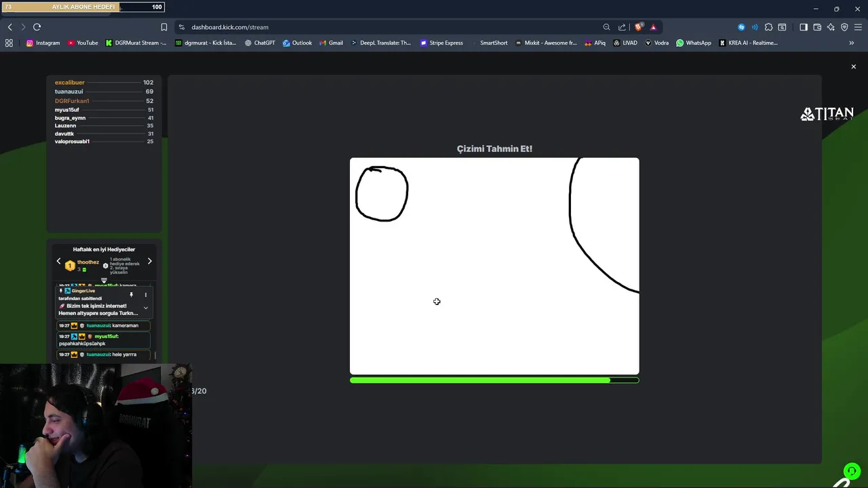Click the streamer webcam thumbnail

(96, 426)
